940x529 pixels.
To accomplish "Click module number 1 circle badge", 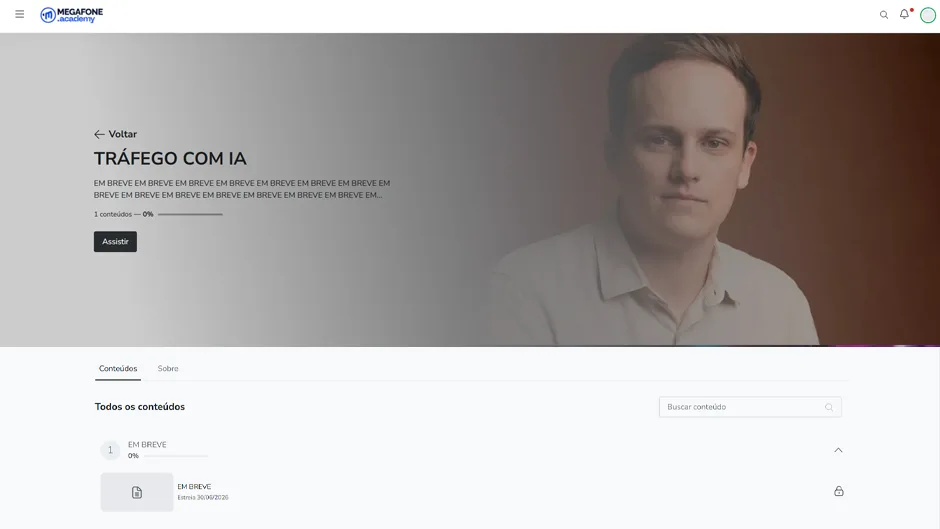I will click(110, 450).
